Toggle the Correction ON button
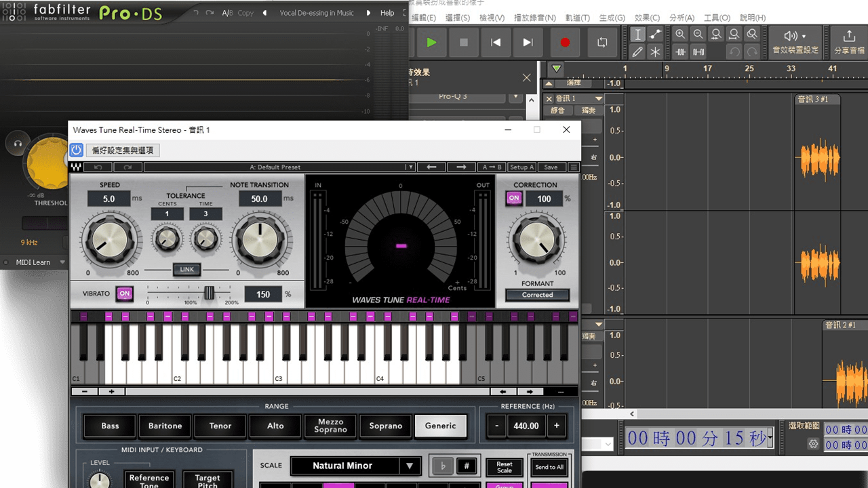The image size is (868, 488). 514,199
